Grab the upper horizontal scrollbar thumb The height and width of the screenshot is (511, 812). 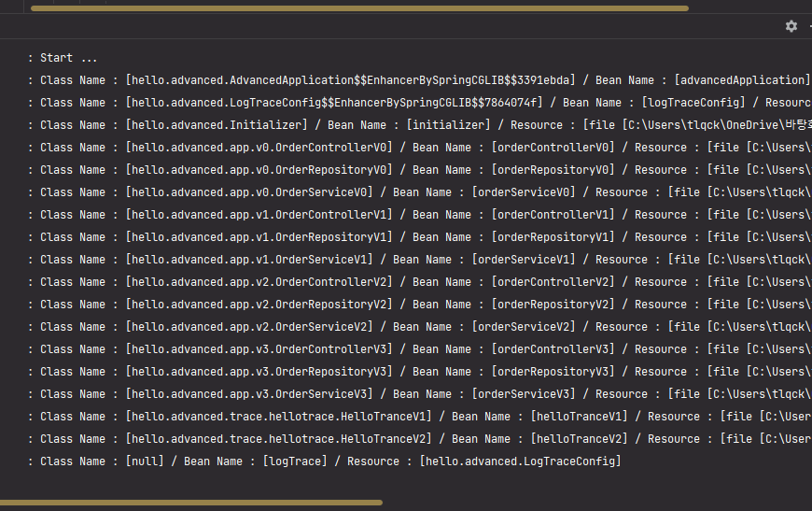click(359, 8)
